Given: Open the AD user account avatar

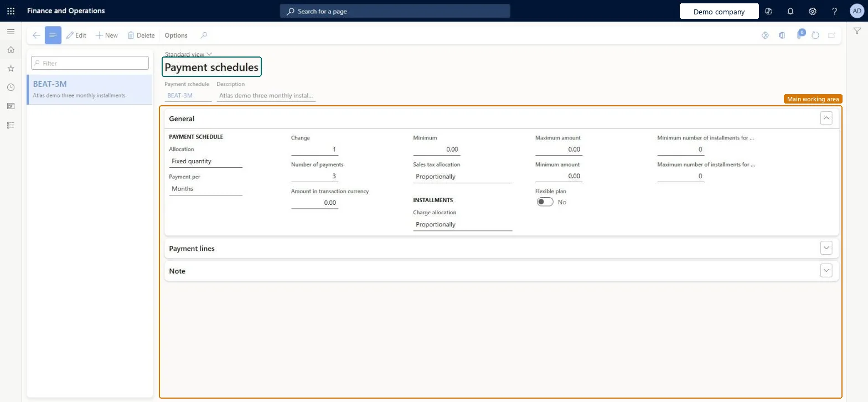Looking at the screenshot, I should coord(856,11).
